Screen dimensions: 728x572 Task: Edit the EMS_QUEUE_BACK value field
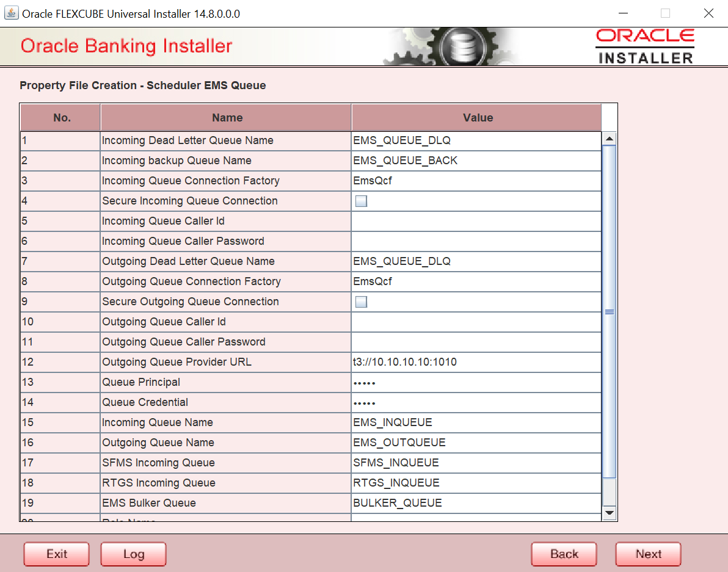[x=476, y=161]
